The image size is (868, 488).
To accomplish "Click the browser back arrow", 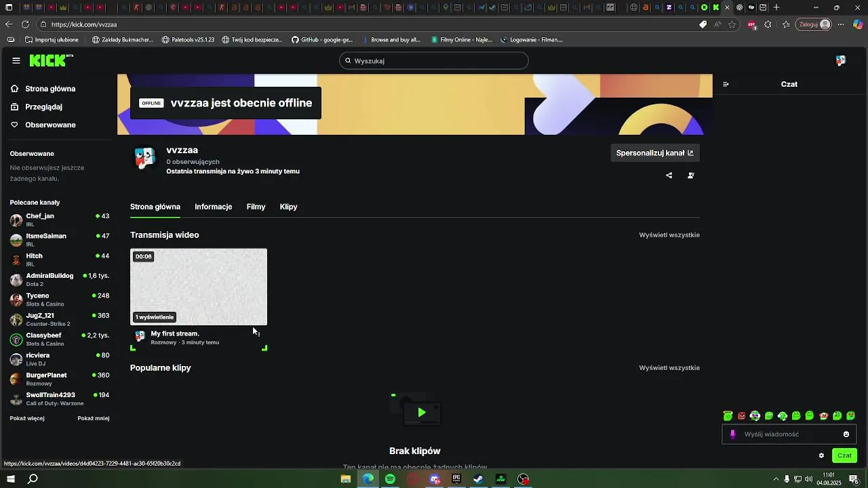I will [9, 24].
